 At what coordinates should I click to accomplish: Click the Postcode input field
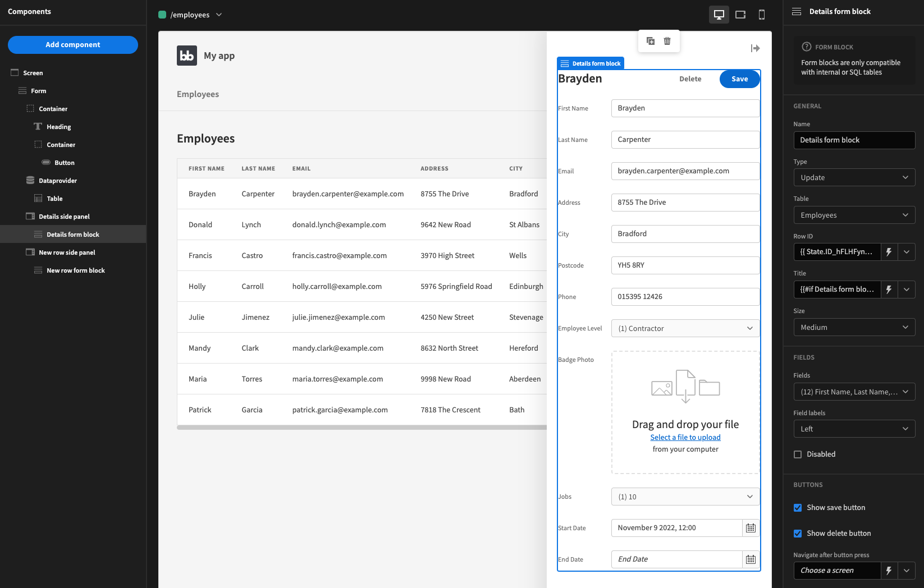click(x=685, y=265)
